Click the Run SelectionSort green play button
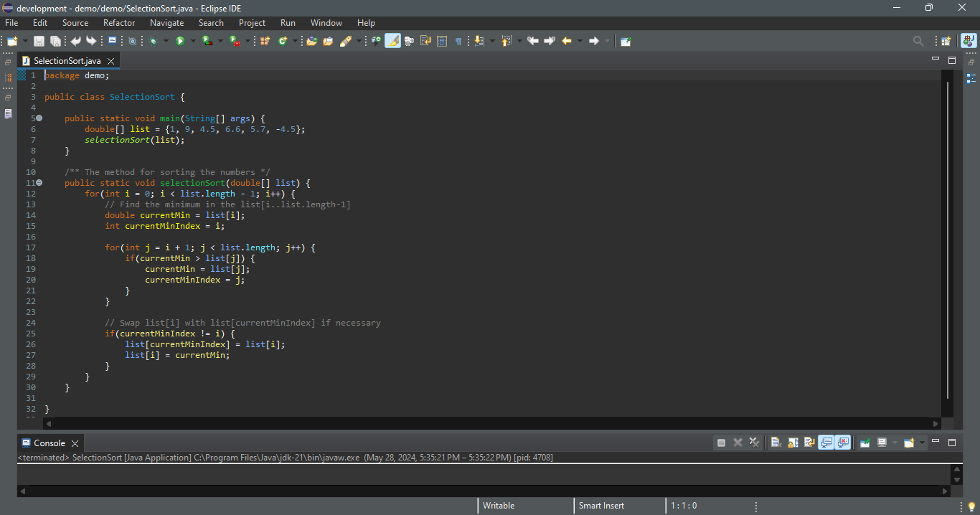Viewport: 980px width, 515px height. tap(180, 42)
